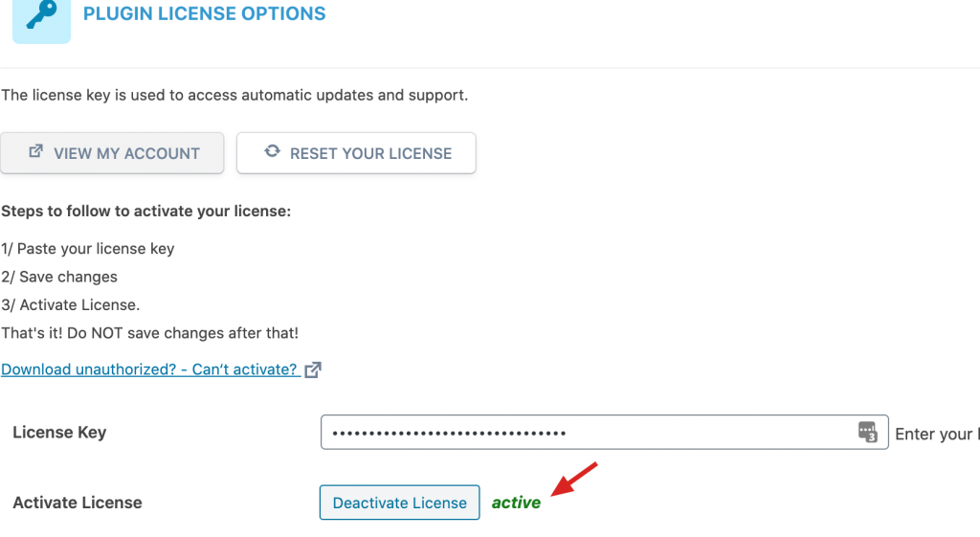Click the password manager icon in License Key field
The height and width of the screenshot is (537, 980).
point(867,432)
